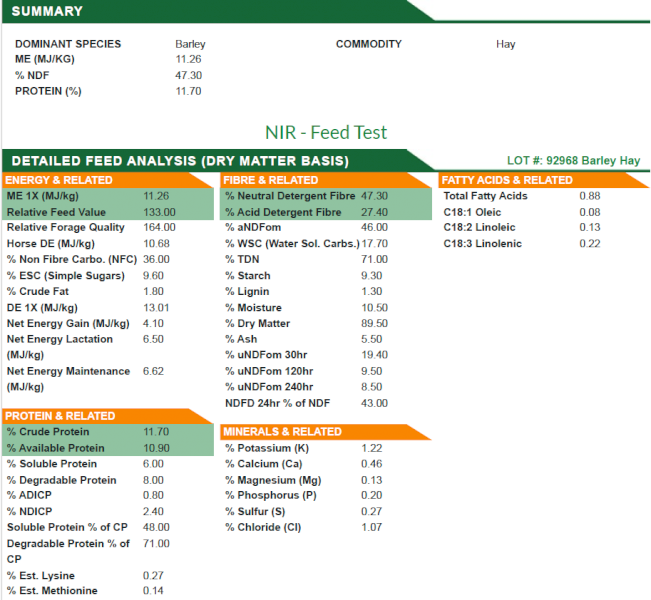This screenshot has height=600, width=651.
Task: Select the highlighted % Crude Protein row
Action: coord(108,432)
